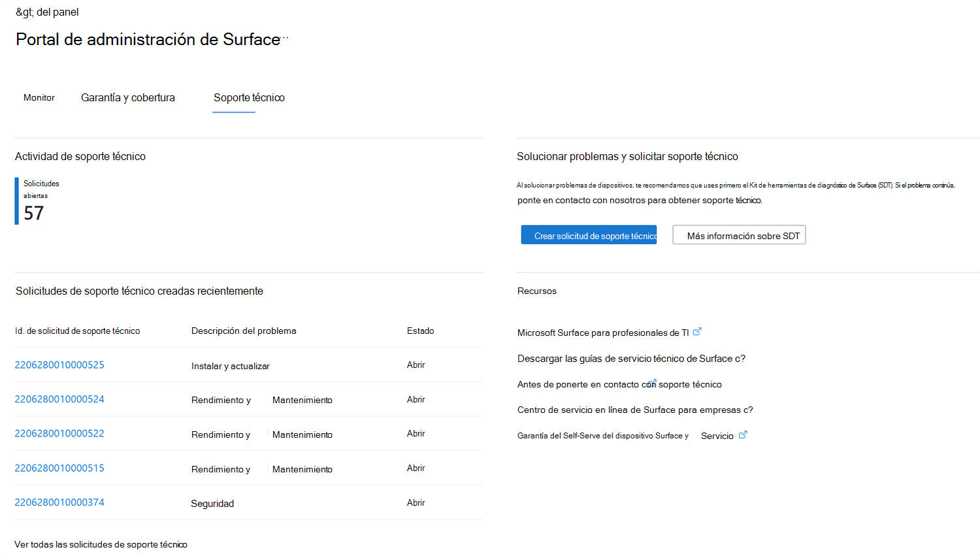Open support request 2206280010000515
This screenshot has width=980, height=556.
click(x=59, y=468)
